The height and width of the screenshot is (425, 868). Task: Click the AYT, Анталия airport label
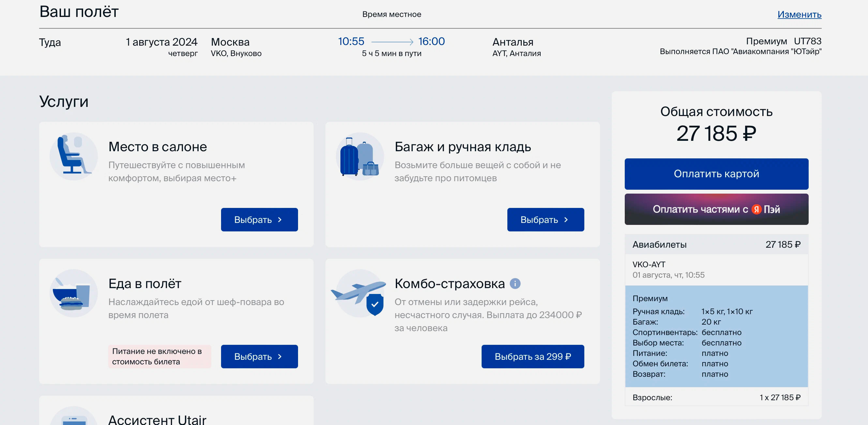516,53
